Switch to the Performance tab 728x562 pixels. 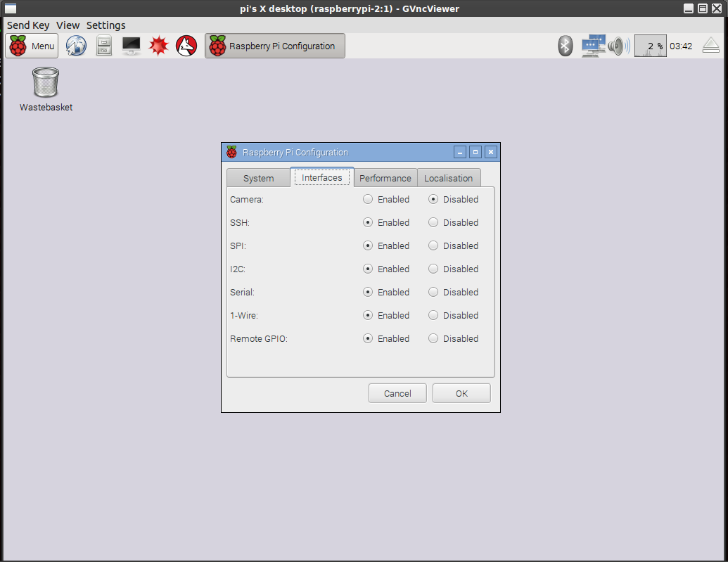tap(385, 178)
